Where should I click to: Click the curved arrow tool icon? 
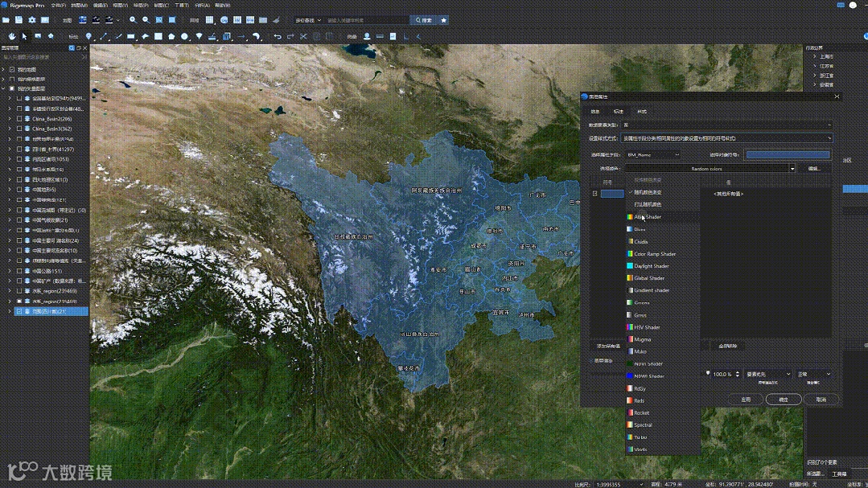(256, 36)
